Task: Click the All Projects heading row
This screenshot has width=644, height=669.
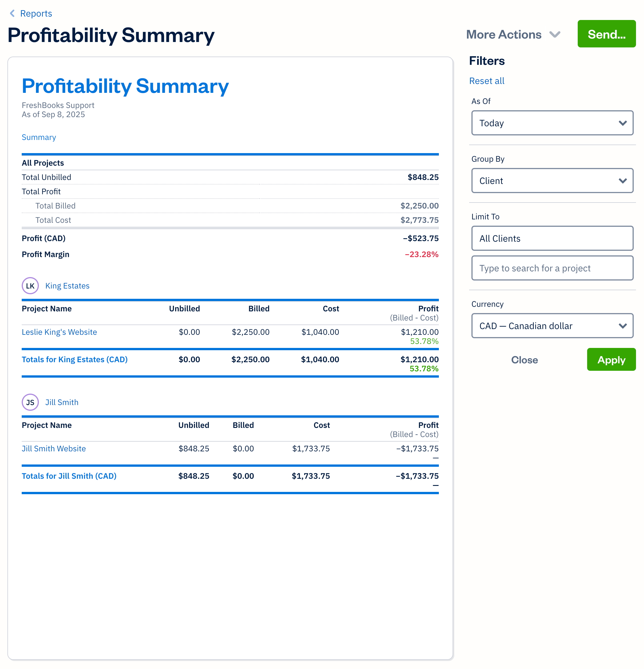Action: coord(230,163)
